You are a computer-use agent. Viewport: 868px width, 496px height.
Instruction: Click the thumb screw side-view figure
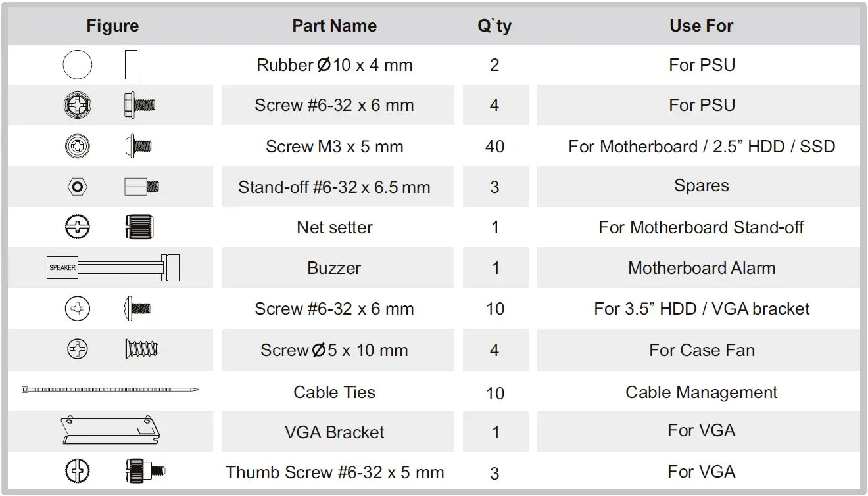coord(145,470)
